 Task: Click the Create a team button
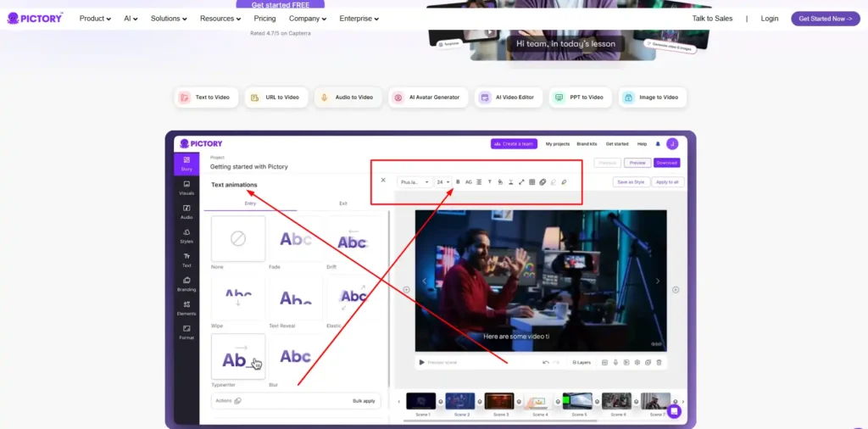514,144
